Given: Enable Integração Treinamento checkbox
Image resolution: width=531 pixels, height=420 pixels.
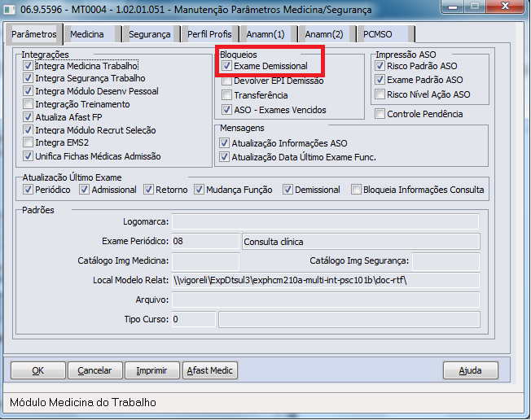Looking at the screenshot, I should click(x=28, y=104).
